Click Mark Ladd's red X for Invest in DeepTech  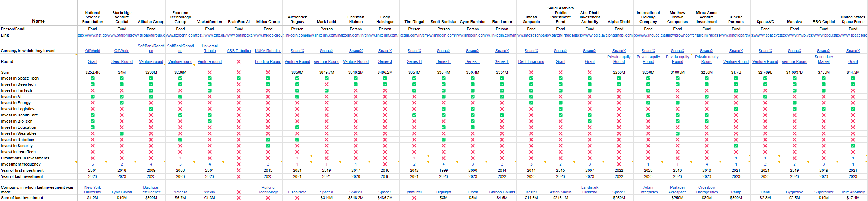[x=326, y=84]
